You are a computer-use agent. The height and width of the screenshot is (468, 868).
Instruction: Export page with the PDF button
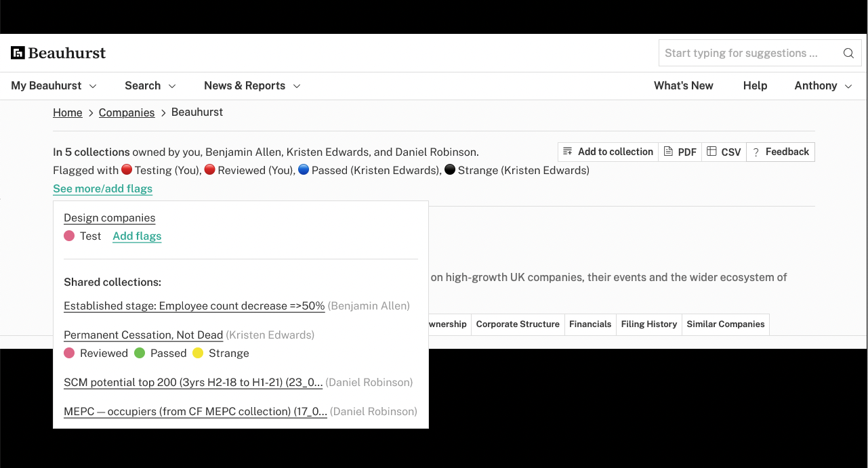coord(680,152)
